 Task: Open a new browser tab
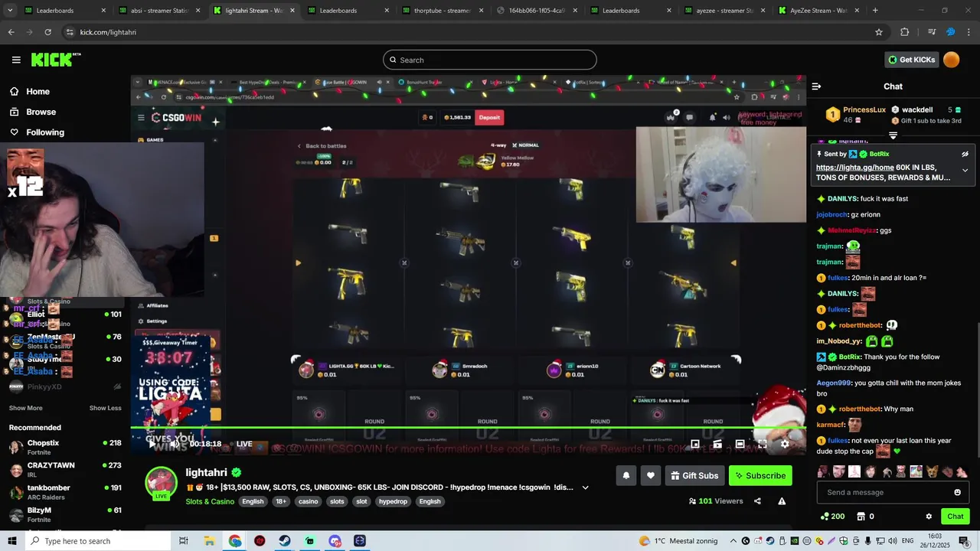pos(875,11)
